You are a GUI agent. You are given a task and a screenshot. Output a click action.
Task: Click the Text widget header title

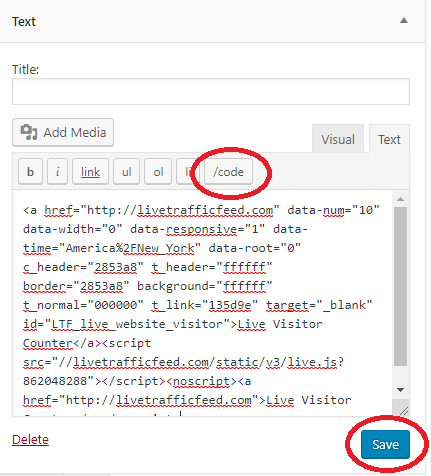(x=24, y=22)
